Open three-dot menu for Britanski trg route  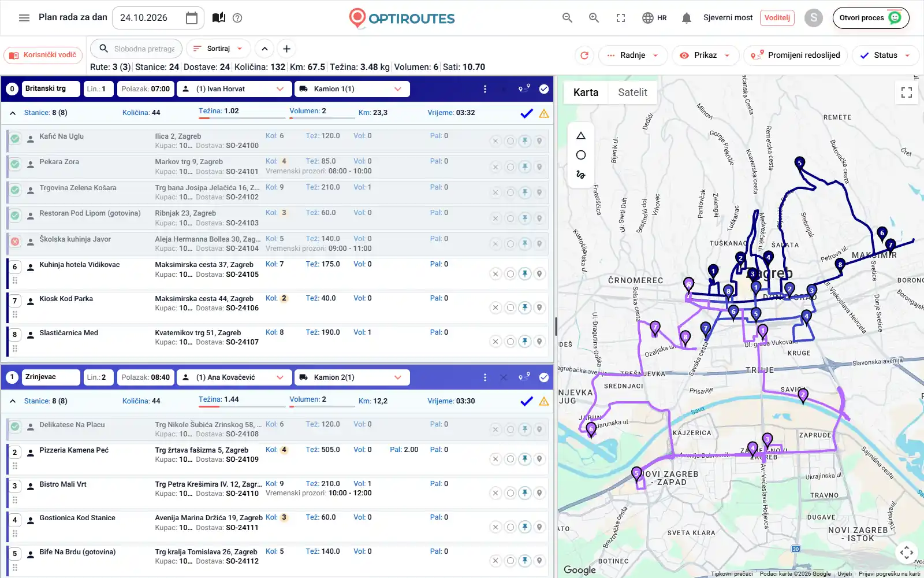485,89
